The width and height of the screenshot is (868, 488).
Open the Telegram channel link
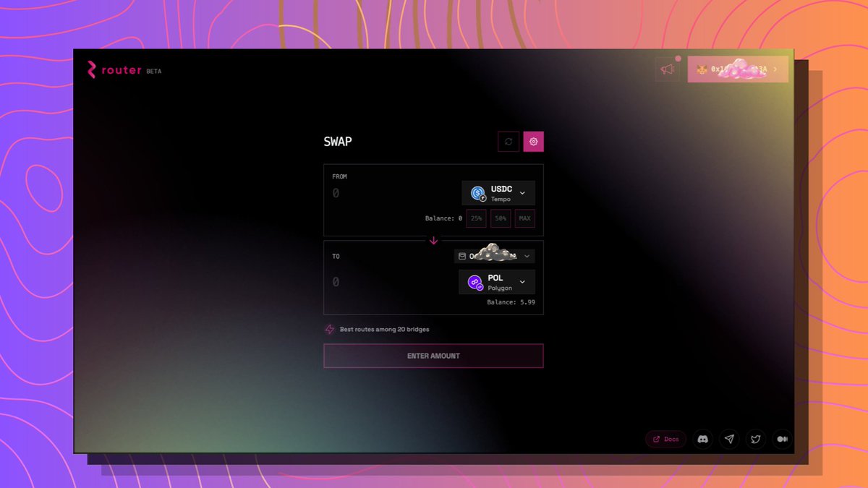730,439
